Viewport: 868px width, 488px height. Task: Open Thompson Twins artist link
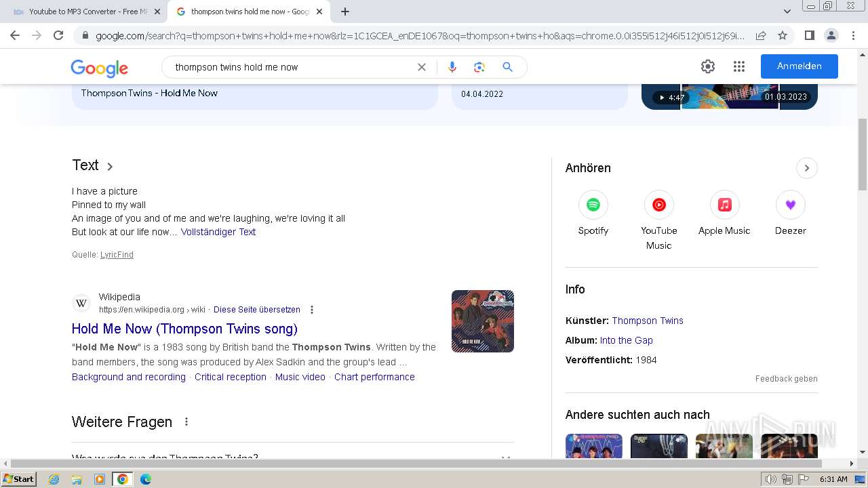tap(648, 321)
